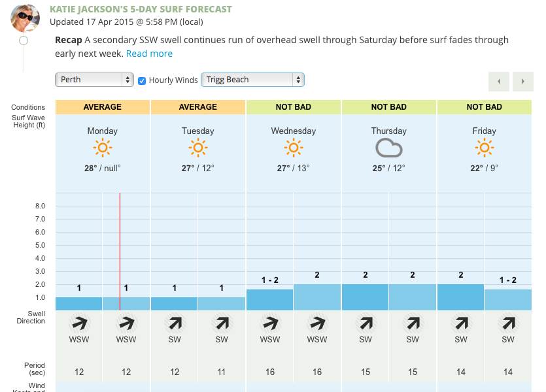Open the Perth region dropdown

click(x=94, y=78)
